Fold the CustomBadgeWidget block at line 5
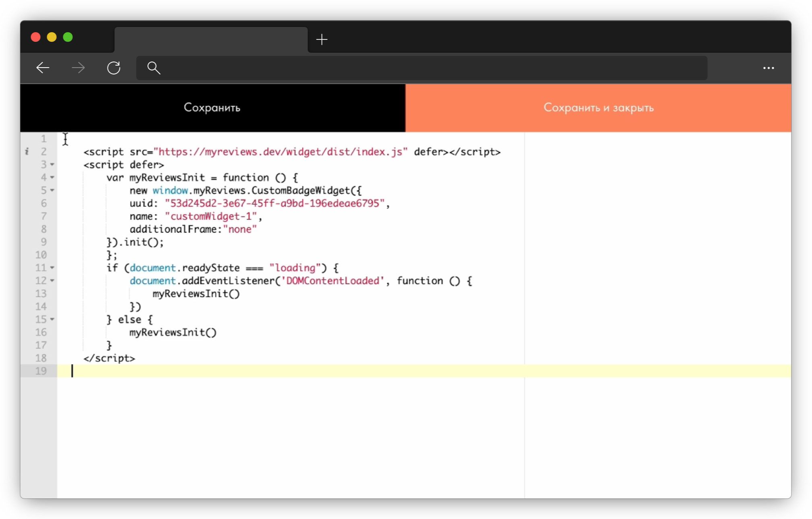Viewport: 812px width, 519px height. point(52,190)
